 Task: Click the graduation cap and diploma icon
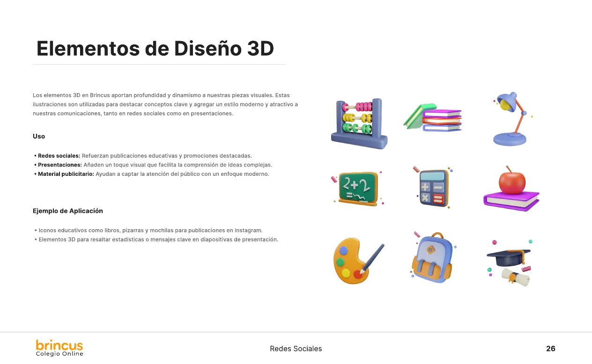pyautogui.click(x=510, y=263)
